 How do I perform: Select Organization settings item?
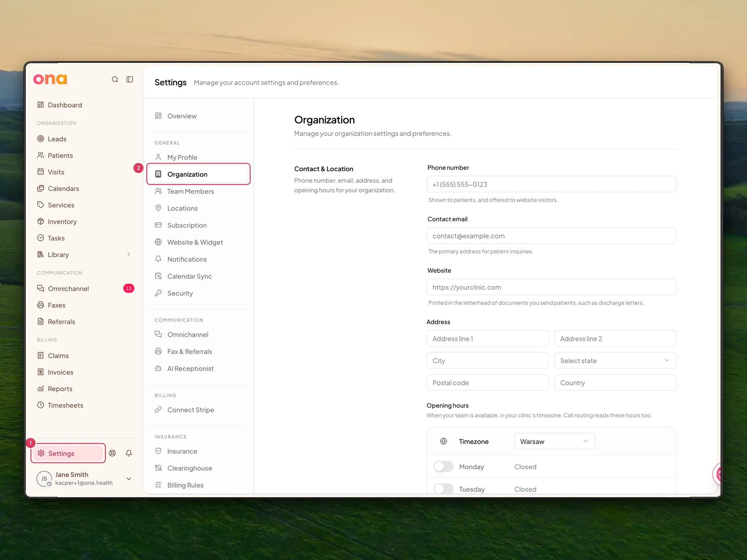coord(199,174)
